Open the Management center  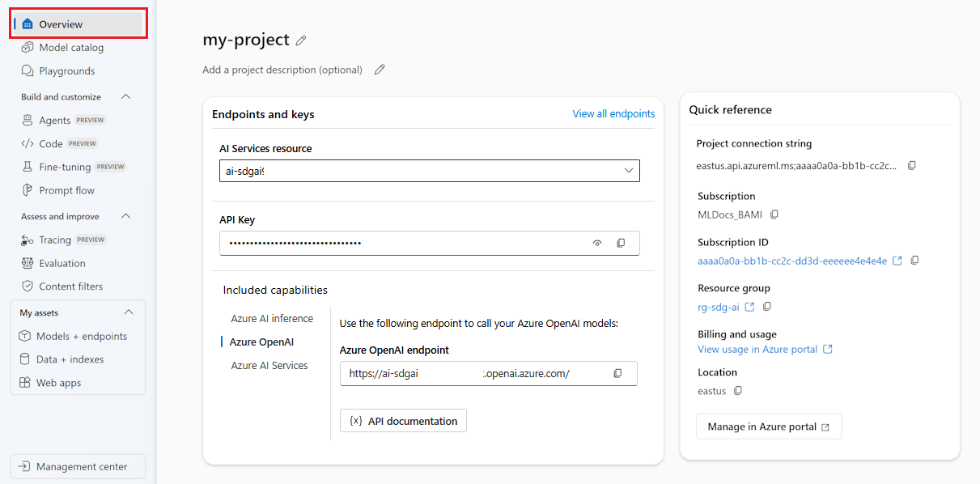coord(77,466)
